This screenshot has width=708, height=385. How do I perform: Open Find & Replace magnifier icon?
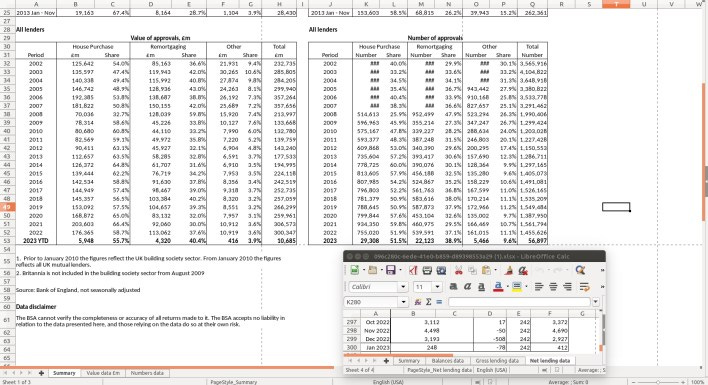click(x=580, y=270)
